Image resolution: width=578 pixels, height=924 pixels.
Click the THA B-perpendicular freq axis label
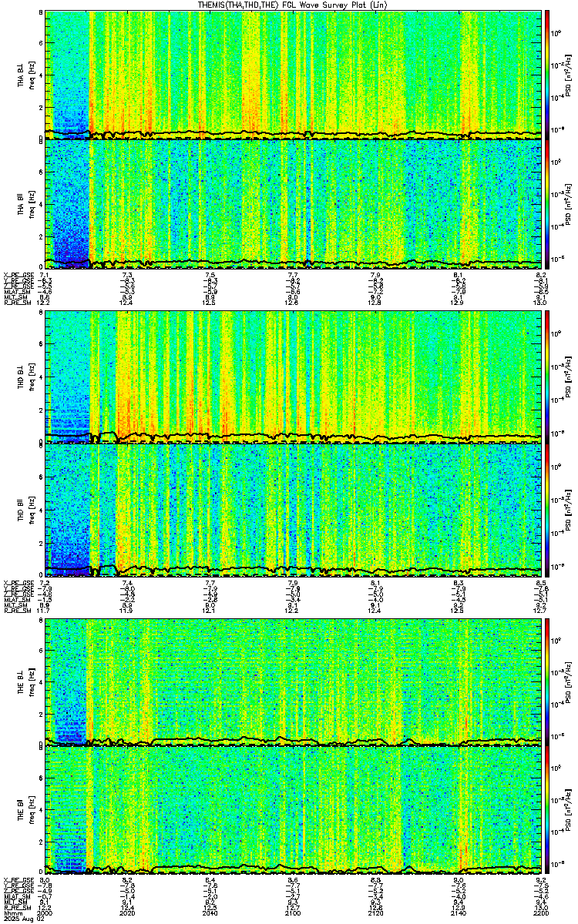click(x=32, y=74)
